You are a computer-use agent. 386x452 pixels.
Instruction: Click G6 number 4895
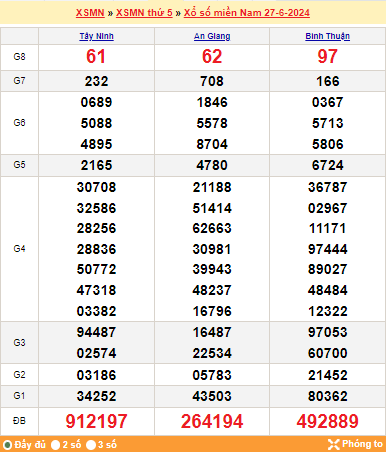tap(96, 144)
